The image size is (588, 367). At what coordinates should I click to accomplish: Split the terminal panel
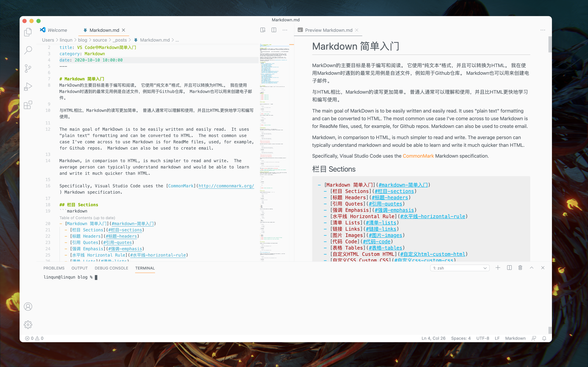click(509, 268)
